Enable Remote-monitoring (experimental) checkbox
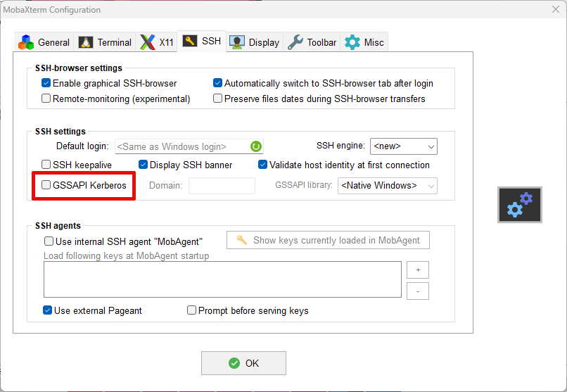This screenshot has height=392, width=567. point(46,99)
